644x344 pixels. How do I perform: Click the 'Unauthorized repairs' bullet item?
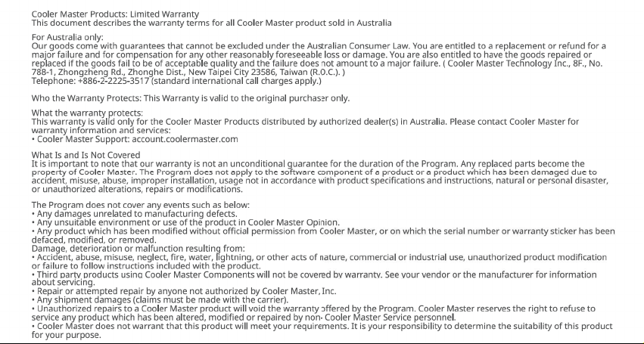(x=313, y=313)
